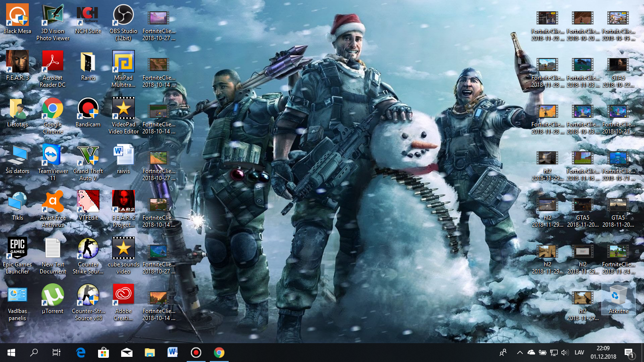Open the battery power tray icon
Image resolution: width=644 pixels, height=362 pixels.
[543, 353]
